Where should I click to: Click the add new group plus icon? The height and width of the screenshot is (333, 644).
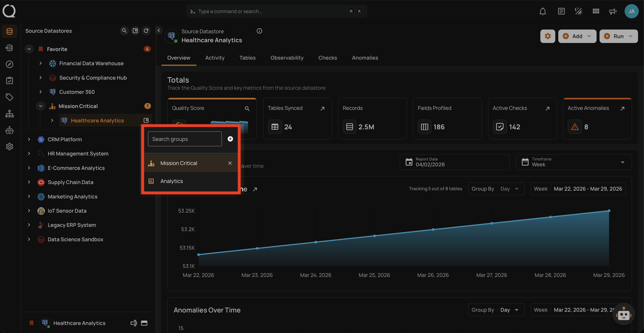click(230, 139)
